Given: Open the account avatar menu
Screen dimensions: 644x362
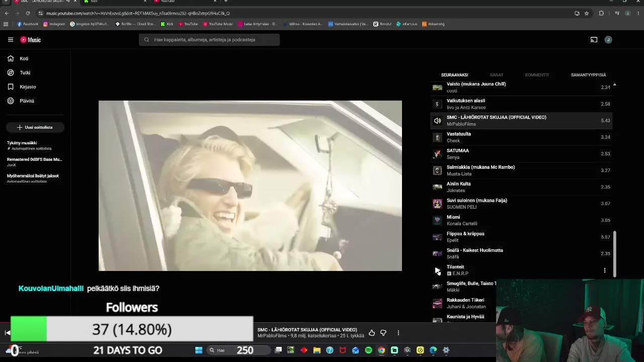Looking at the screenshot, I should point(608,40).
